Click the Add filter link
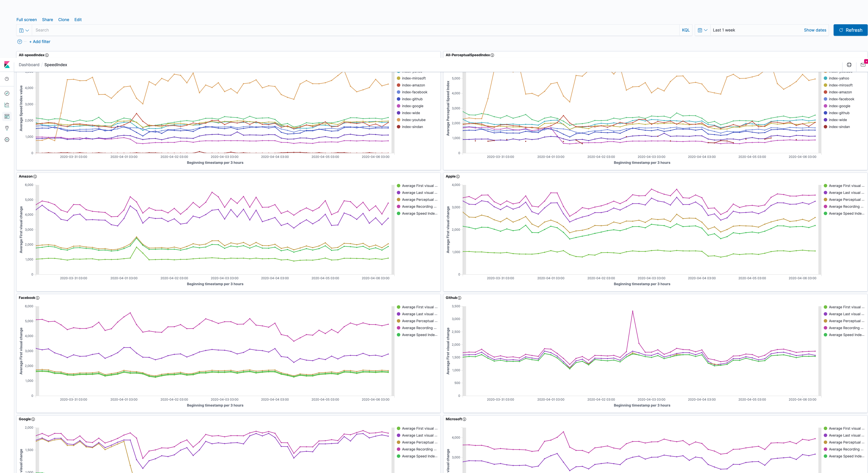Viewport: 868px width, 473px height. coord(40,42)
